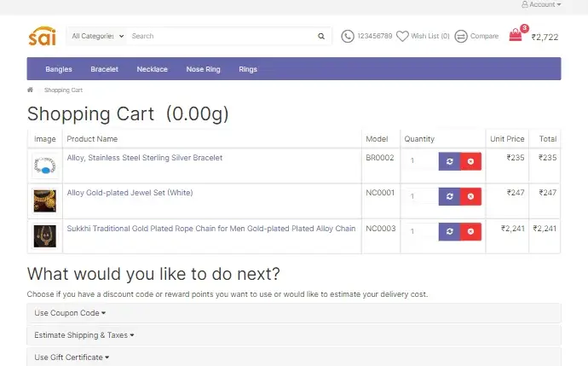Click the Compare arrows icon

click(461, 37)
